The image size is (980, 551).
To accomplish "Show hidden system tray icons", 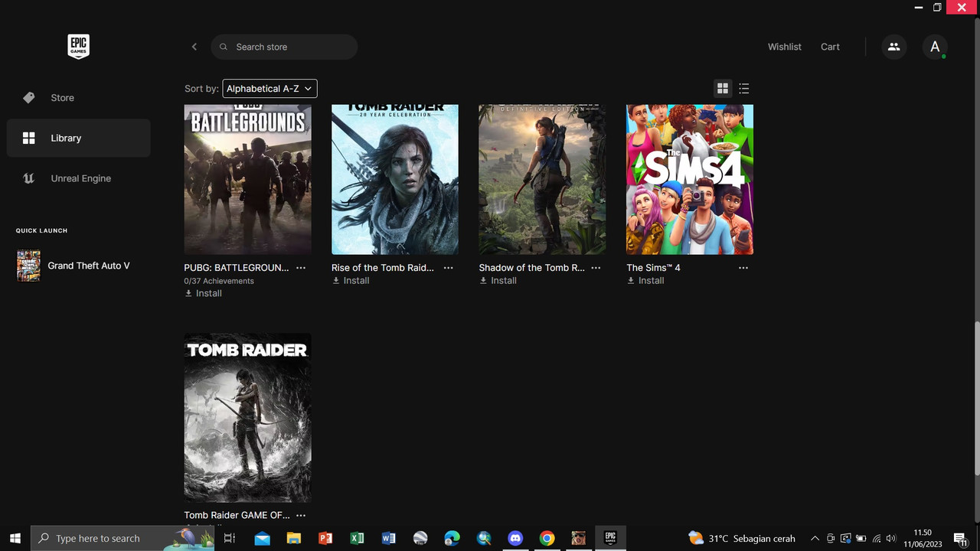I will point(815,538).
